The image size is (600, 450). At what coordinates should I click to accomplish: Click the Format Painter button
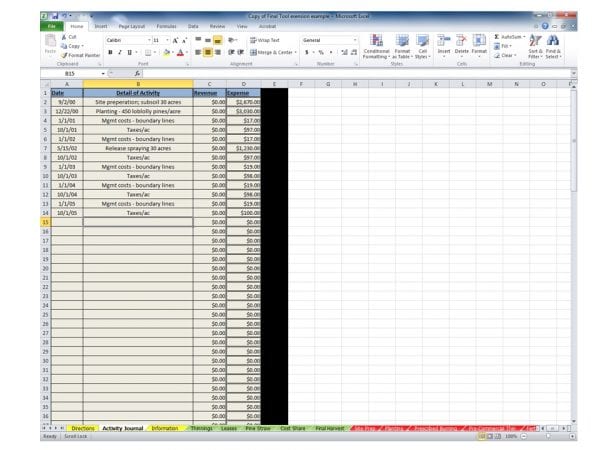(80, 54)
